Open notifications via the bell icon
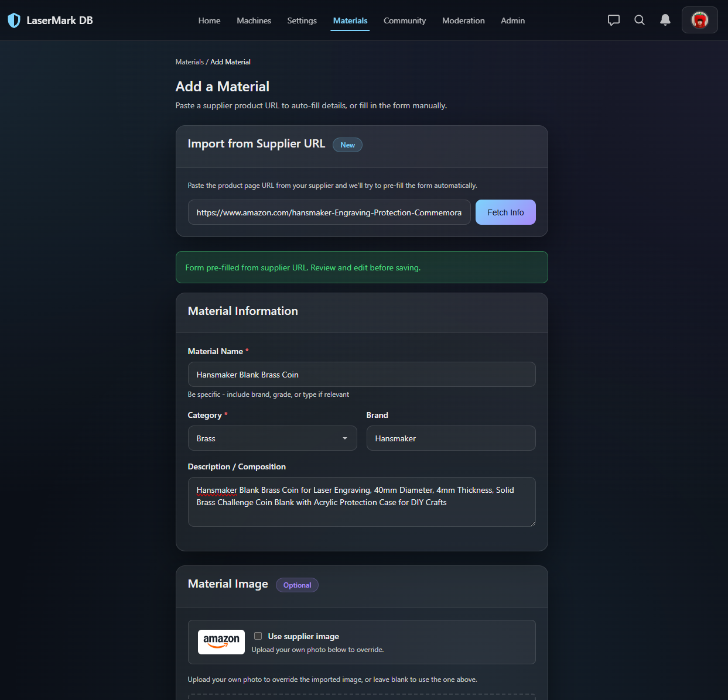The image size is (728, 700). click(x=665, y=19)
